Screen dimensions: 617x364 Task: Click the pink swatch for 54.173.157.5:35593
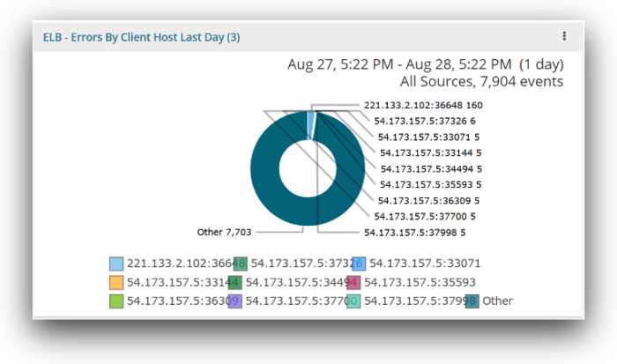point(353,282)
